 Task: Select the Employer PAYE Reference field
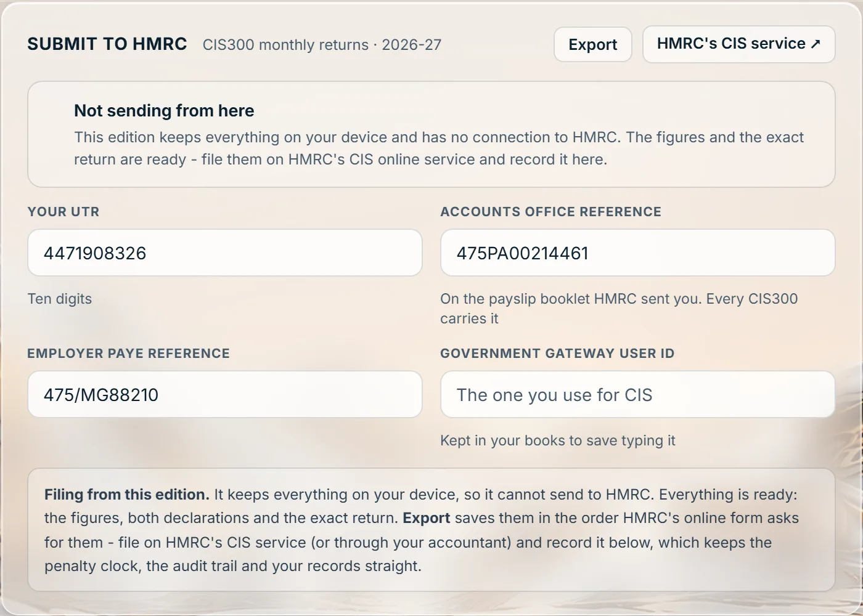(225, 394)
